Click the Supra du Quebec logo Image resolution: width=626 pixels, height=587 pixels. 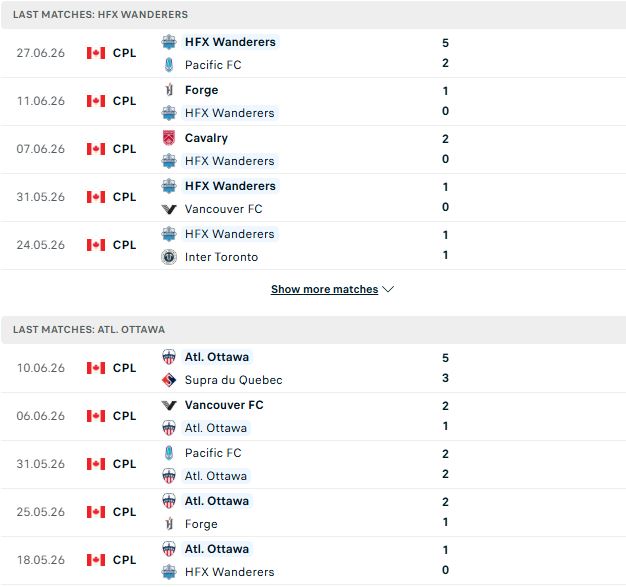[x=169, y=380]
